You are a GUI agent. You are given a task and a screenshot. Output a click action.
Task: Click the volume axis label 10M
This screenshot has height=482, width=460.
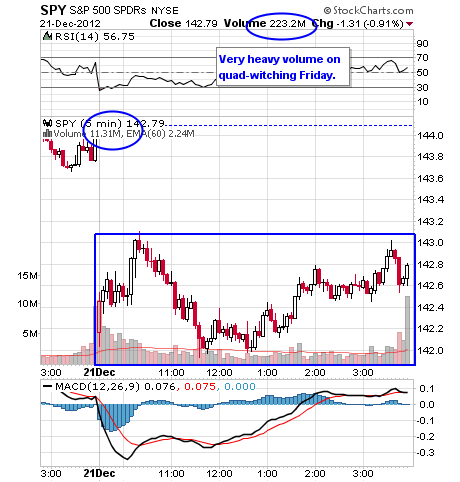coord(27,304)
